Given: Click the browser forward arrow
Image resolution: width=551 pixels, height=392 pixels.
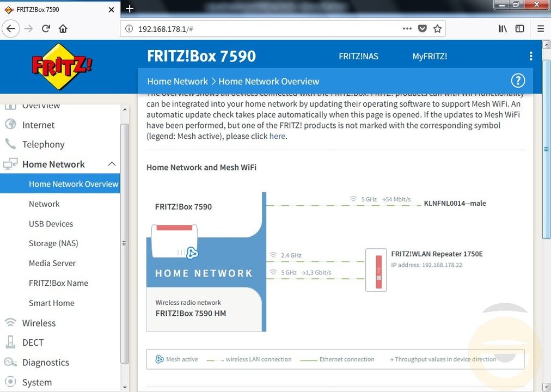Looking at the screenshot, I should (28, 28).
